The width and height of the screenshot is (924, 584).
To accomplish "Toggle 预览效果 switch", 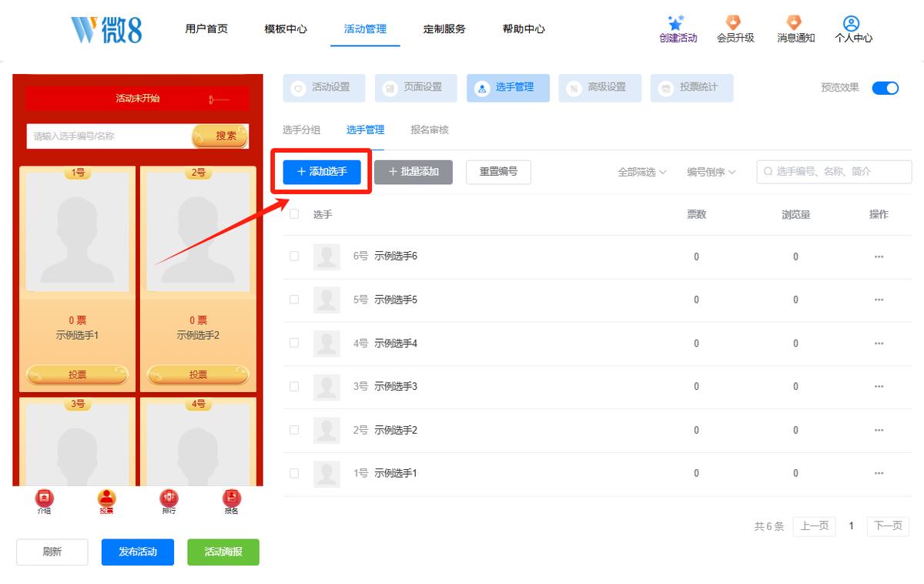I will (885, 88).
